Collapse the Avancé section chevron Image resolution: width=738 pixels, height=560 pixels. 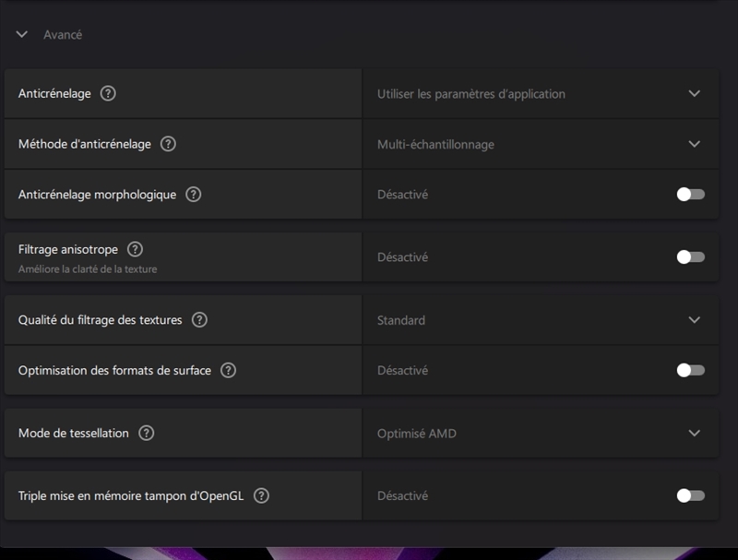[22, 35]
